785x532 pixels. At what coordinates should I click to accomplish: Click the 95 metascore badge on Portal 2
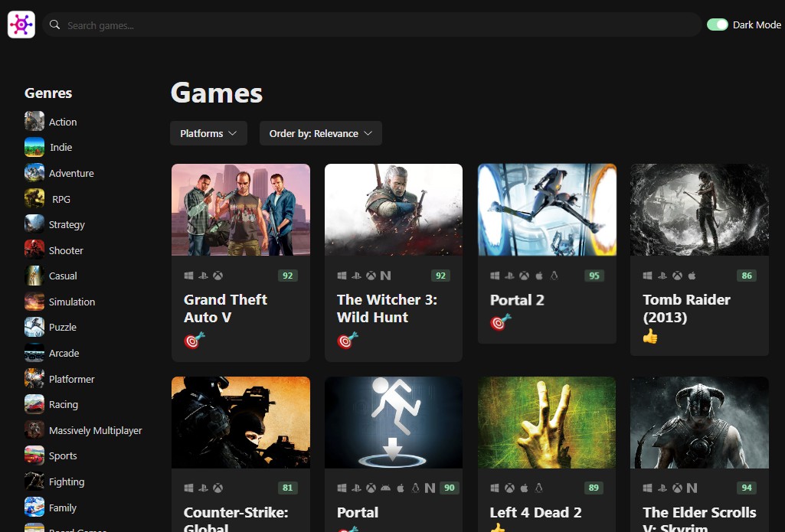(594, 276)
